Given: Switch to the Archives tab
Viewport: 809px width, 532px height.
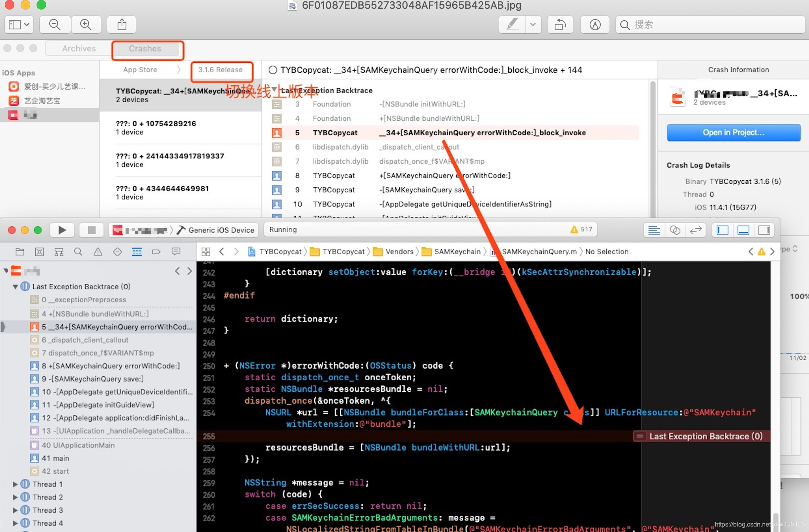Looking at the screenshot, I should [79, 48].
